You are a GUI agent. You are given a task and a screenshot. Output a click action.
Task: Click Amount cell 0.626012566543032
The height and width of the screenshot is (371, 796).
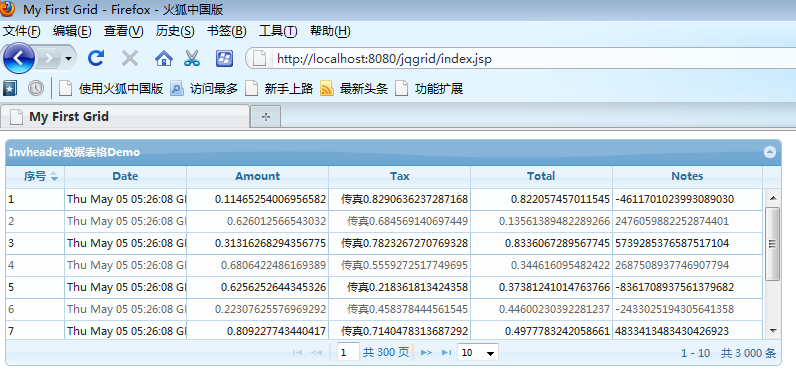[257, 221]
